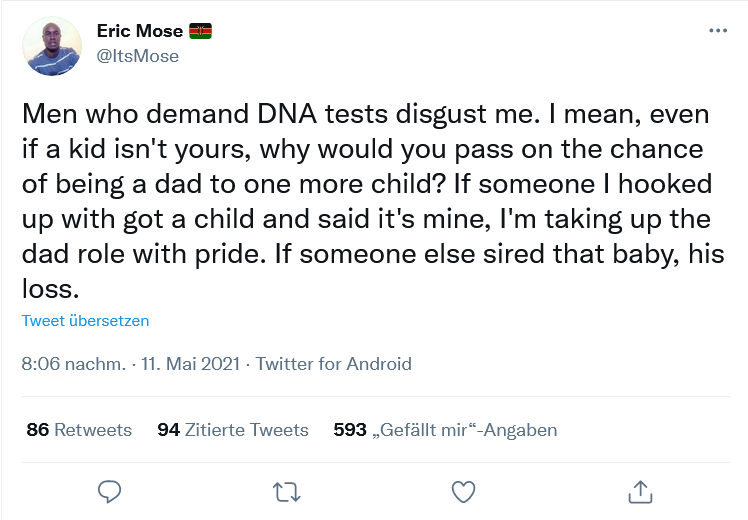View the 86 Retweets list
748x520 pixels.
[x=79, y=430]
